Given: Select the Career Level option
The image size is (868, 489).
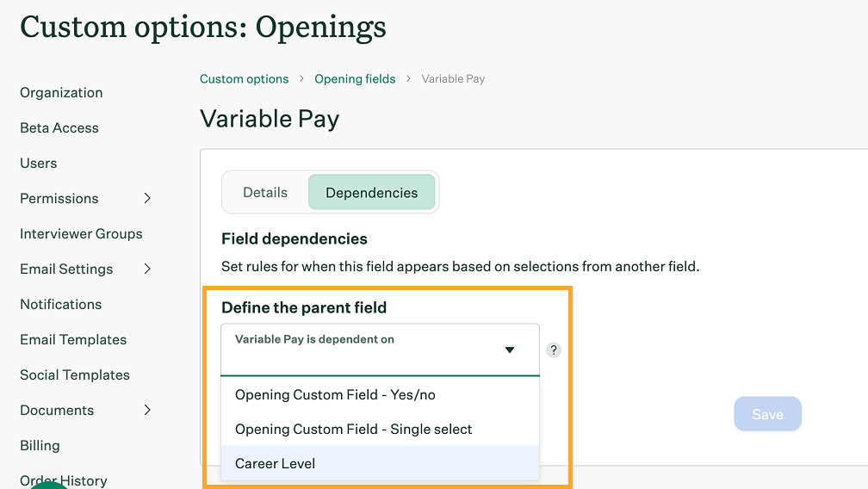Looking at the screenshot, I should (276, 463).
